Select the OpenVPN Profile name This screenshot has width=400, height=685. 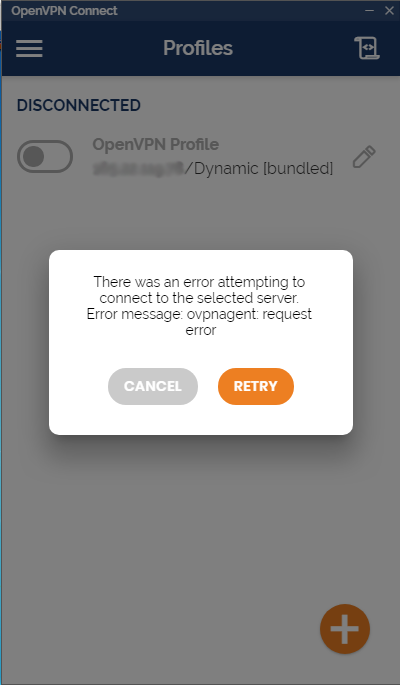click(155, 144)
